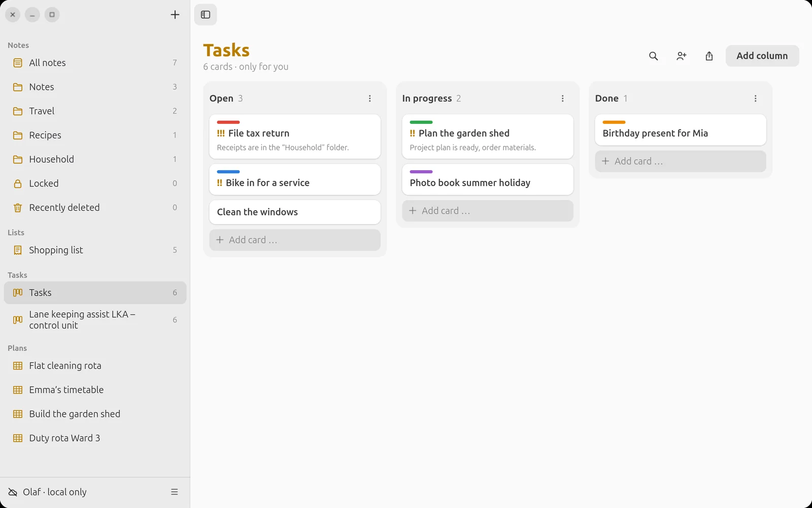The height and width of the screenshot is (508, 812).
Task: Click the Tasks kanban board icon
Action: click(x=18, y=293)
